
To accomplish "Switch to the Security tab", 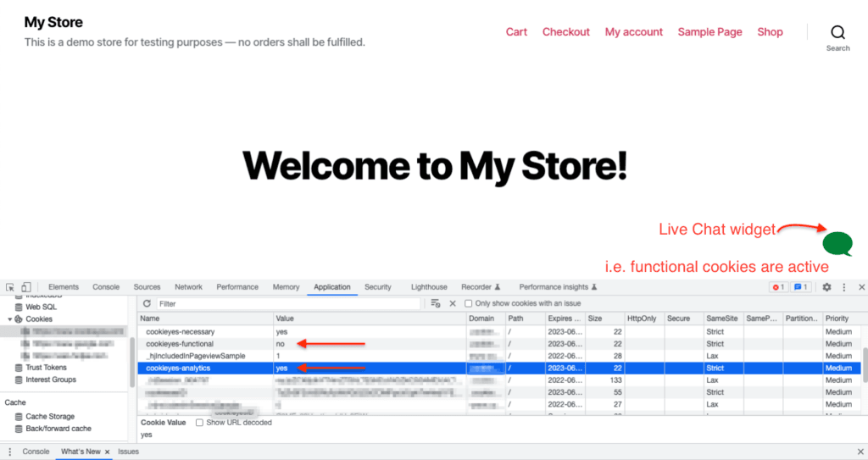I will 377,287.
